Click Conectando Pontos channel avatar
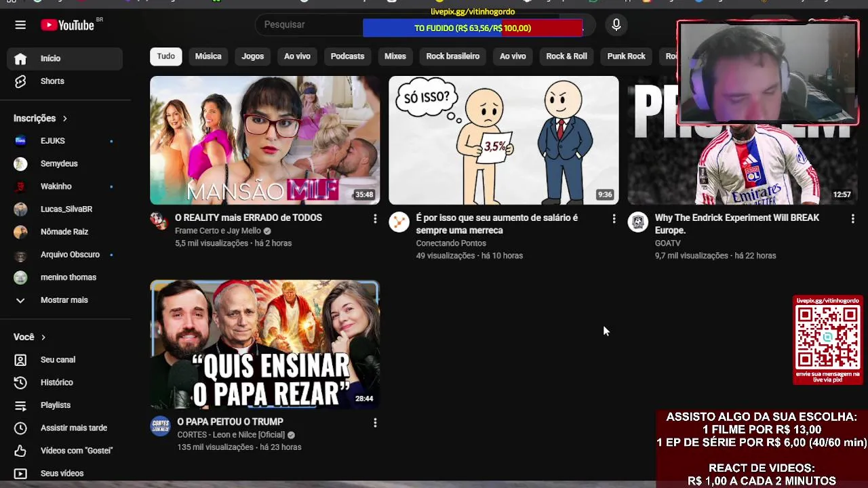This screenshot has height=488, width=868. (x=399, y=222)
